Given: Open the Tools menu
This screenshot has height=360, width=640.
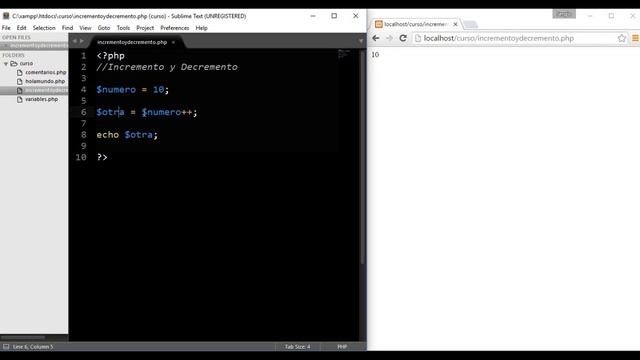Looking at the screenshot, I should coord(123,28).
